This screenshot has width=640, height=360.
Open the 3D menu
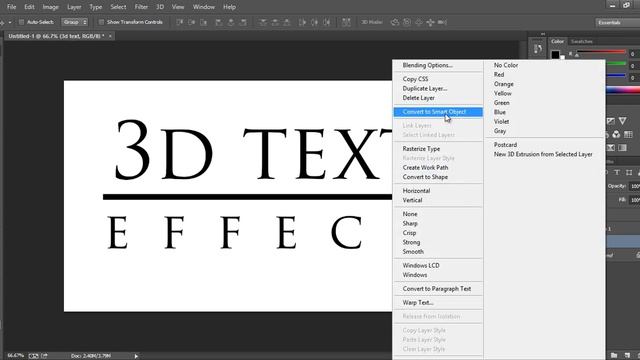tap(160, 7)
